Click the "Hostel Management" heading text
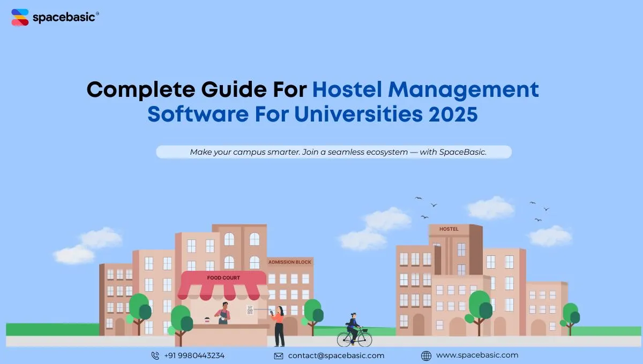 426,89
